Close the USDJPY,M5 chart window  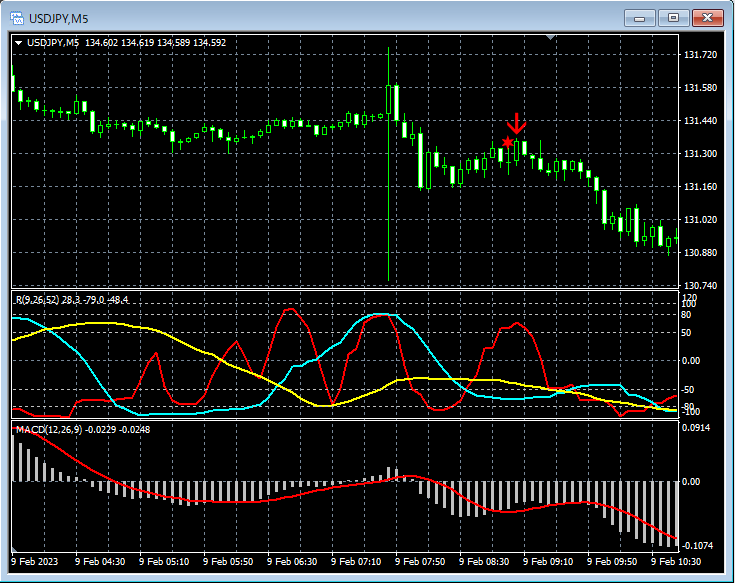[x=707, y=18]
